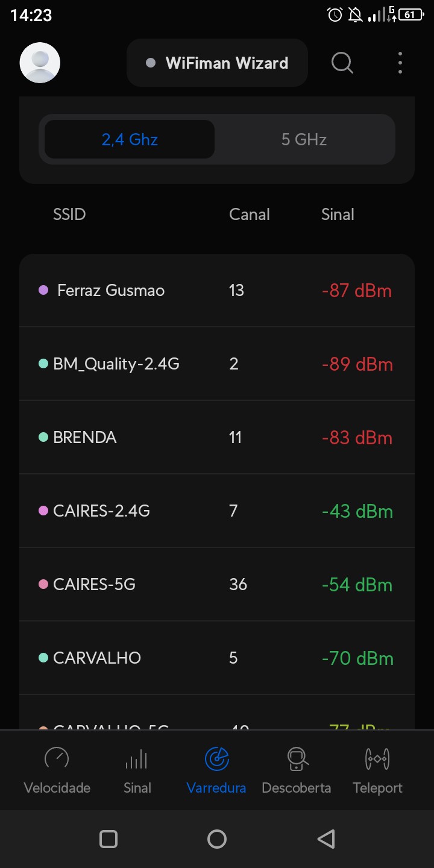The image size is (434, 868).
Task: Select the 2,4 Ghz band
Action: (x=130, y=140)
